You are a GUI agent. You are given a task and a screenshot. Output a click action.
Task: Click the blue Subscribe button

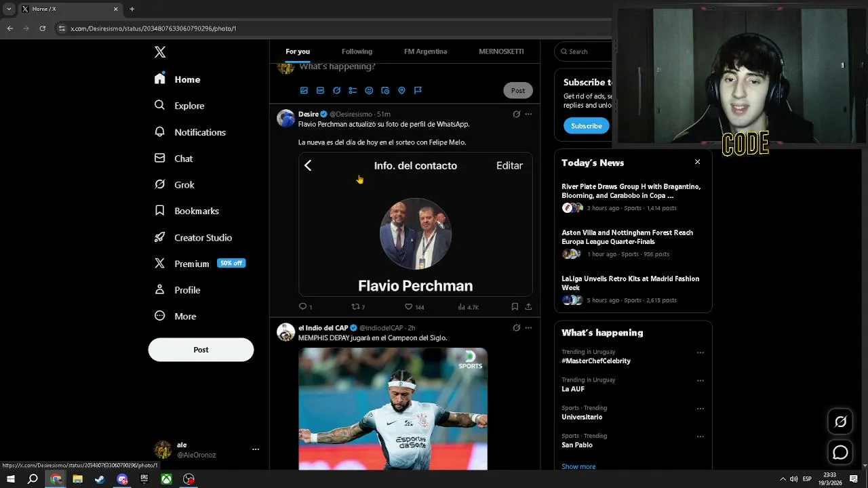tap(586, 125)
